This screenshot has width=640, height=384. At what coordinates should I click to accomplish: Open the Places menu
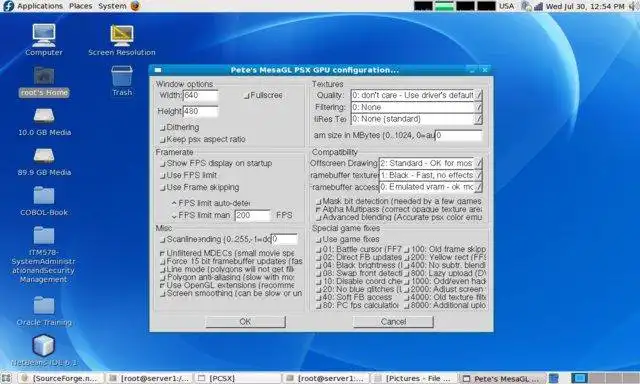pyautogui.click(x=80, y=6)
